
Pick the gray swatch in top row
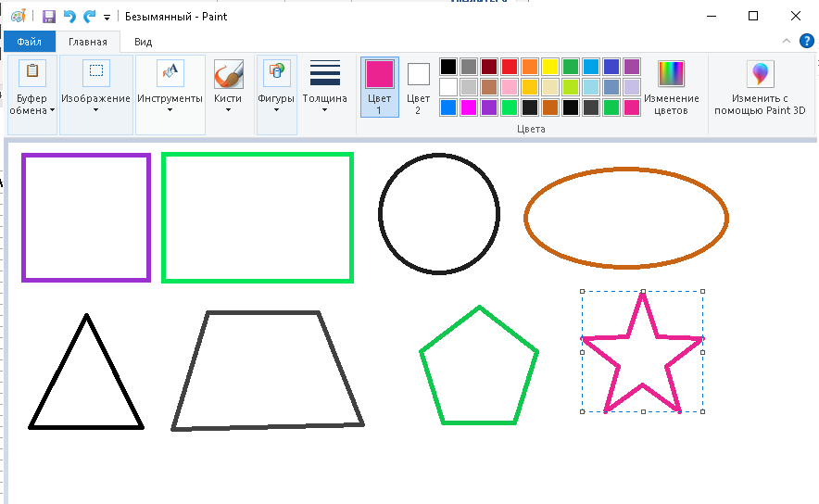469,67
